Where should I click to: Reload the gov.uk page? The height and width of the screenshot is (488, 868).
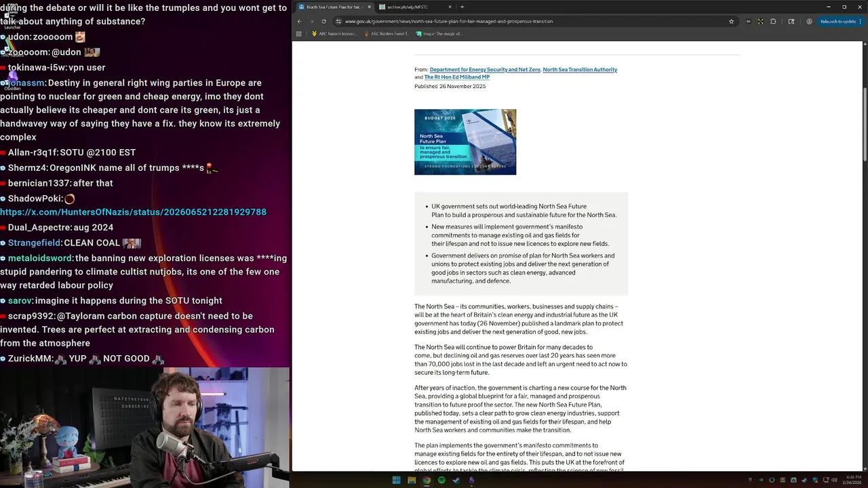[x=323, y=21]
